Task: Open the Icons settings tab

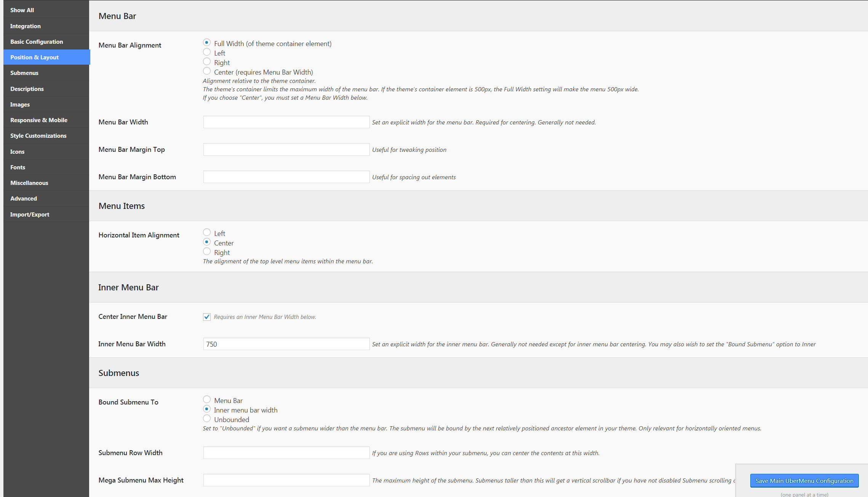Action: (x=18, y=152)
